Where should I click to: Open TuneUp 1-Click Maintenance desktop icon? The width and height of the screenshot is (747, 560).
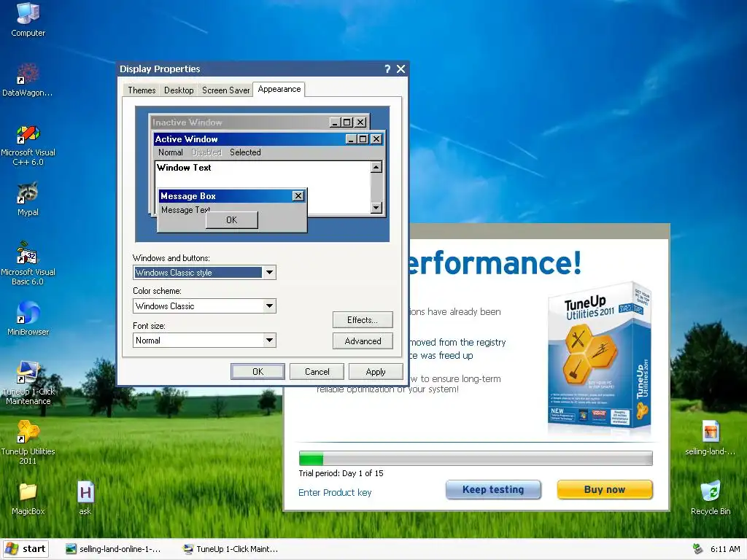(28, 383)
